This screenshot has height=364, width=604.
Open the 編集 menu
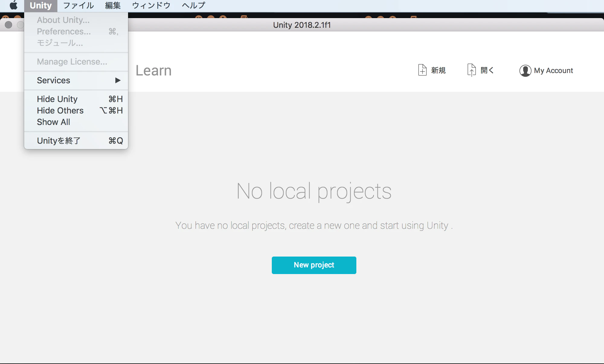(x=113, y=6)
